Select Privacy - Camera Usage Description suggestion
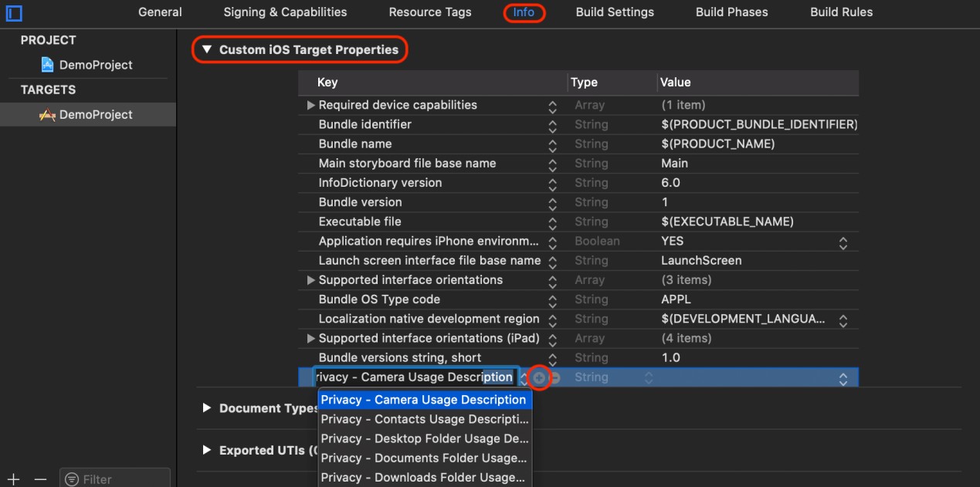Viewport: 980px width, 487px height. pyautogui.click(x=423, y=400)
